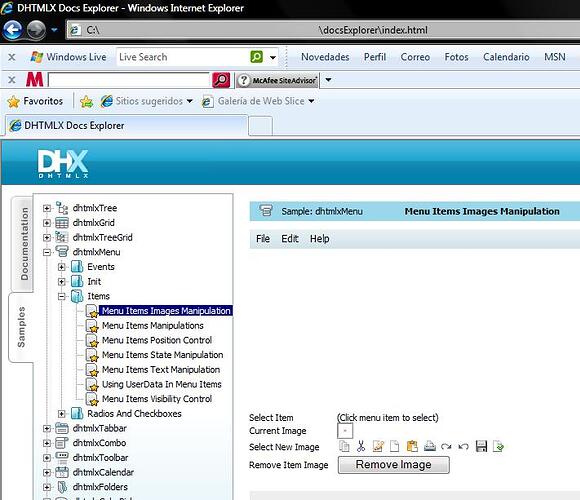Switch to the Documentation side tab

click(23, 243)
